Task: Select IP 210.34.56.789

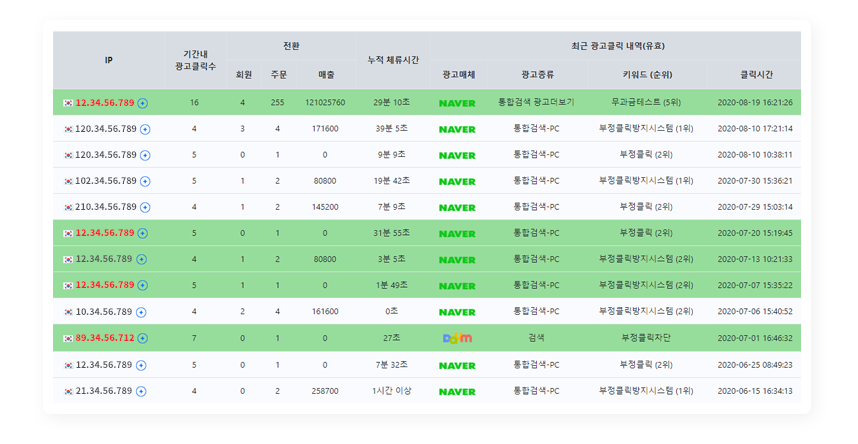Action: (106, 207)
